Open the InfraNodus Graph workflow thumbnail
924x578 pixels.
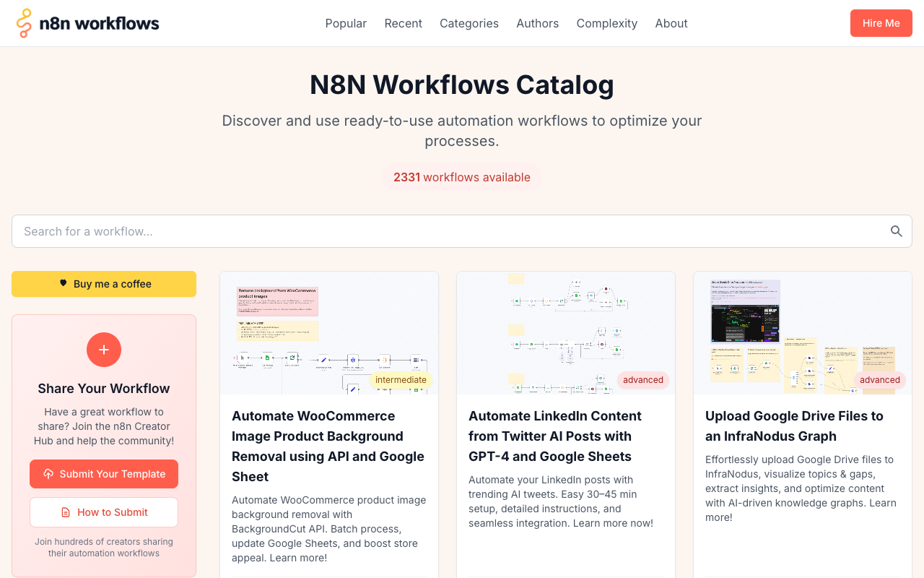(803, 333)
